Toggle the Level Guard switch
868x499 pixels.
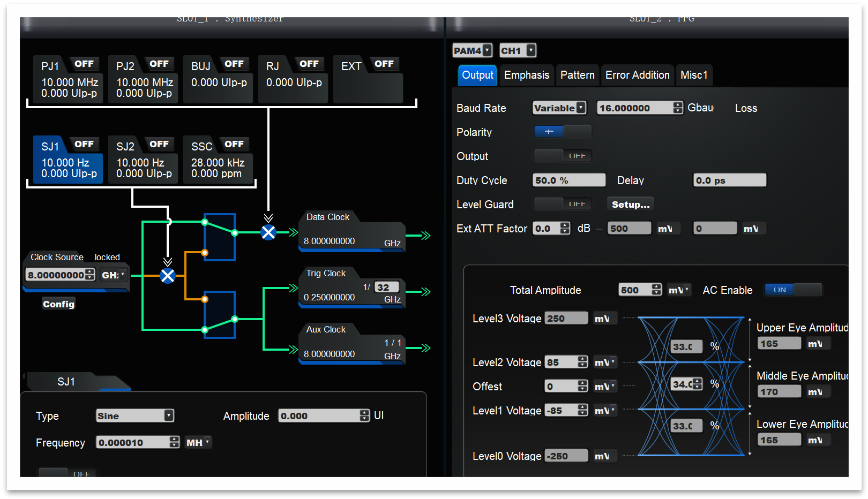563,204
